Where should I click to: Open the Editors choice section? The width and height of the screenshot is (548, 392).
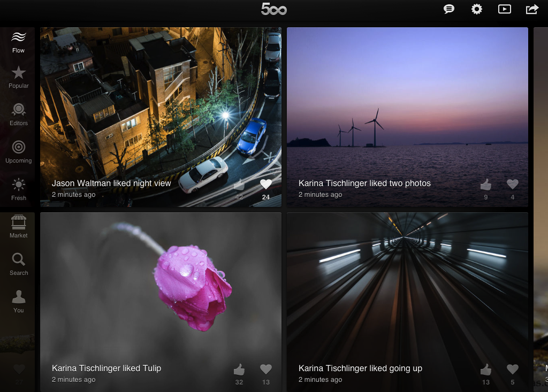pyautogui.click(x=19, y=114)
